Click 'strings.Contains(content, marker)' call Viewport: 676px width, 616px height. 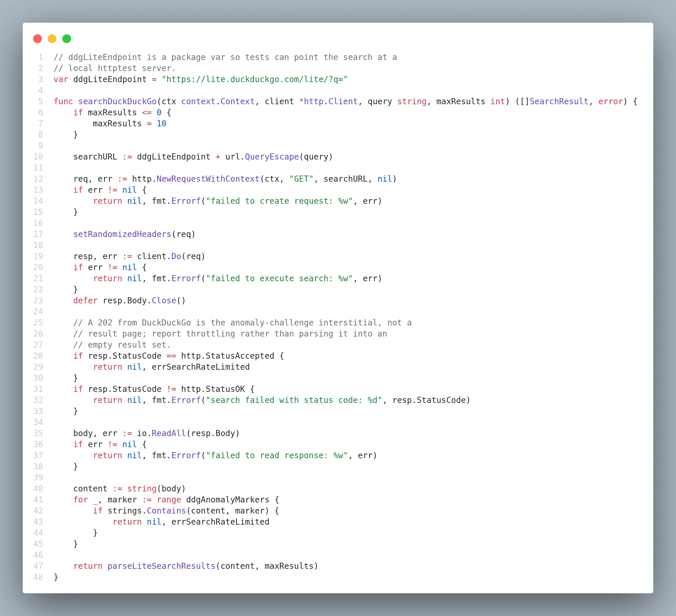coord(188,511)
